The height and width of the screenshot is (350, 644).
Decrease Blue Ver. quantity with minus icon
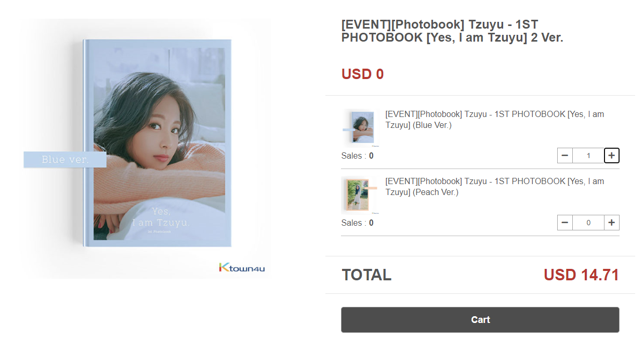tap(565, 155)
